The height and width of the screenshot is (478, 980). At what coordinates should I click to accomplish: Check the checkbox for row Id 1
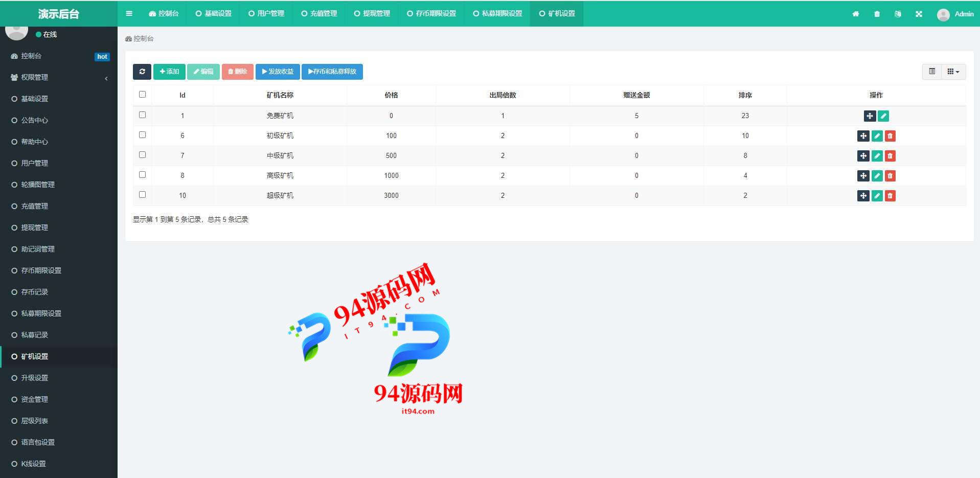142,115
